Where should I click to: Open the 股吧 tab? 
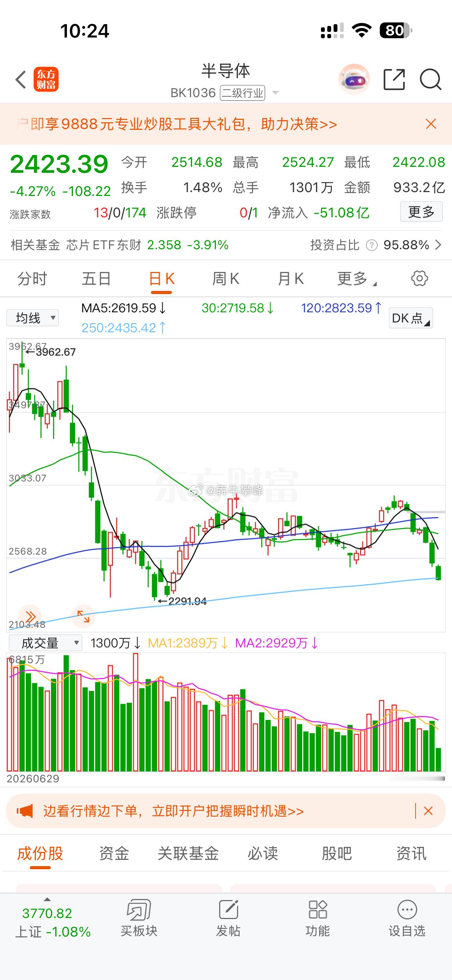pyautogui.click(x=337, y=853)
